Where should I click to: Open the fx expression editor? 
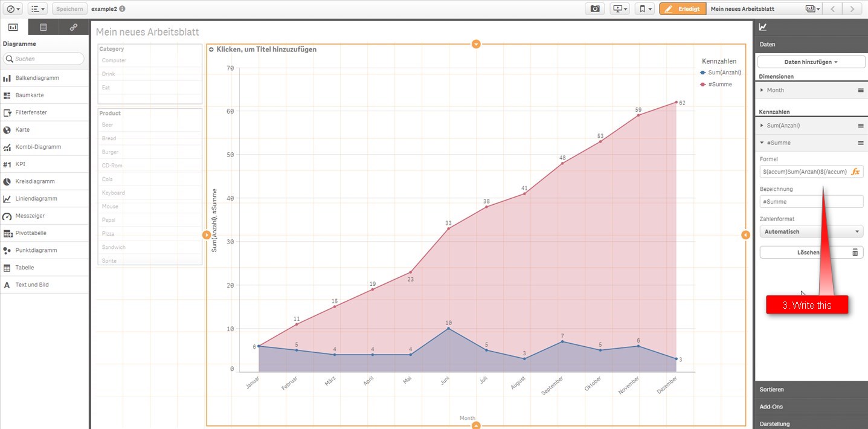[x=856, y=172]
